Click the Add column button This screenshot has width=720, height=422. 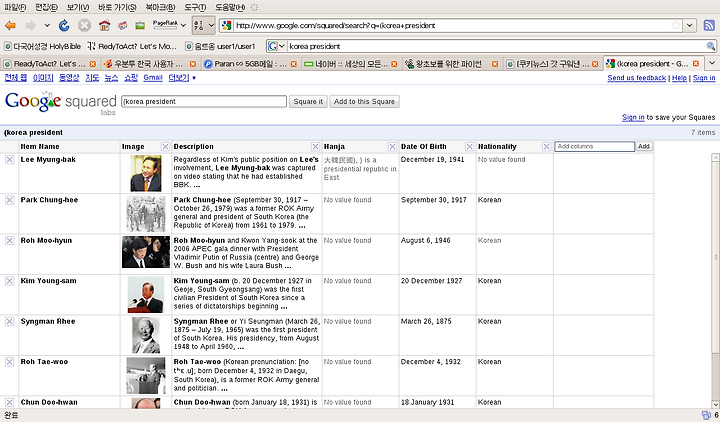644,146
